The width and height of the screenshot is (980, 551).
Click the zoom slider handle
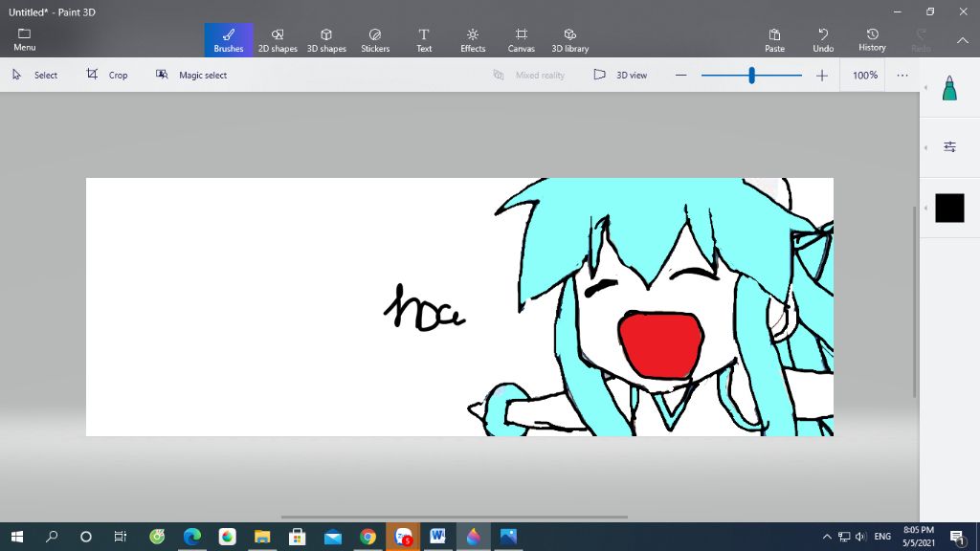(750, 74)
